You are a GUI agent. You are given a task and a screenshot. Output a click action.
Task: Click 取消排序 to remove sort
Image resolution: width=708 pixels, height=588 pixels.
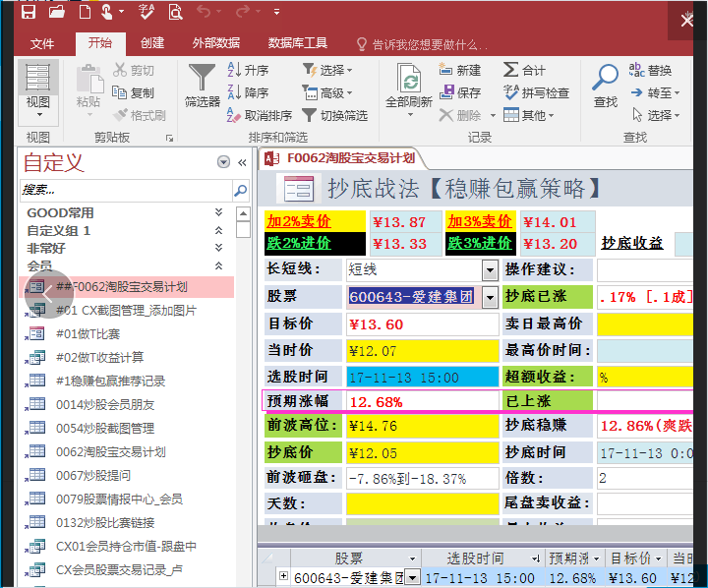260,115
